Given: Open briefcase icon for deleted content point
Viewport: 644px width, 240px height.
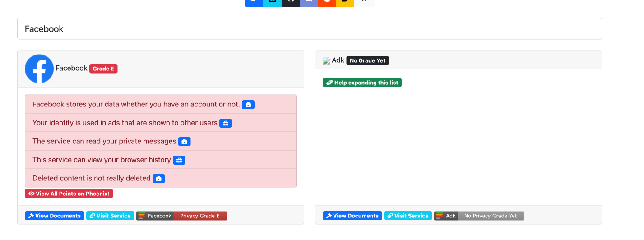Looking at the screenshot, I should coord(158,179).
